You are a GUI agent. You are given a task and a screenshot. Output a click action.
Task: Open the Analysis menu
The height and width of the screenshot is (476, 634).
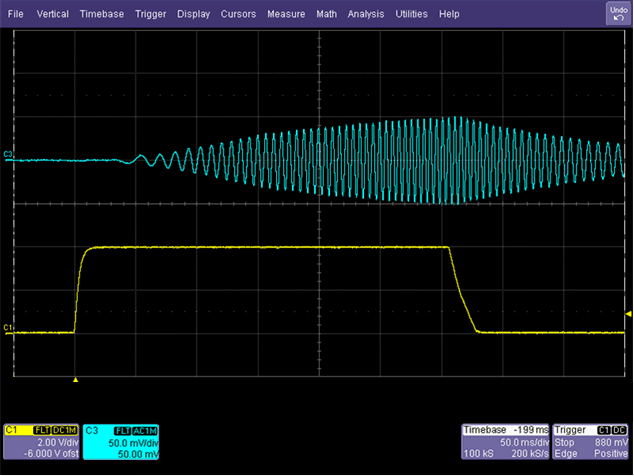367,15
